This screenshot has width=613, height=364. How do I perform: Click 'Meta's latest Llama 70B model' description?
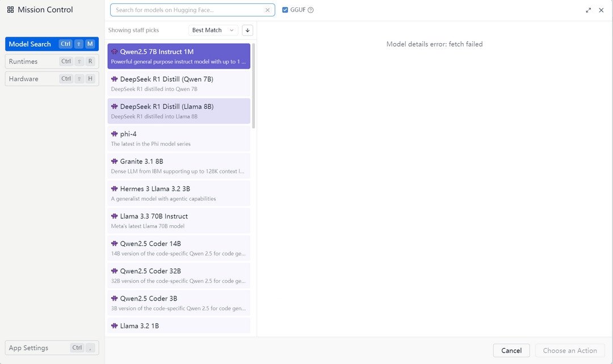click(x=148, y=226)
